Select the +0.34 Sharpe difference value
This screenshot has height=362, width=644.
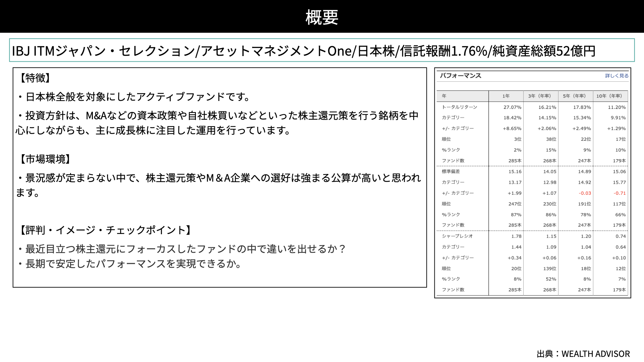[x=515, y=258]
